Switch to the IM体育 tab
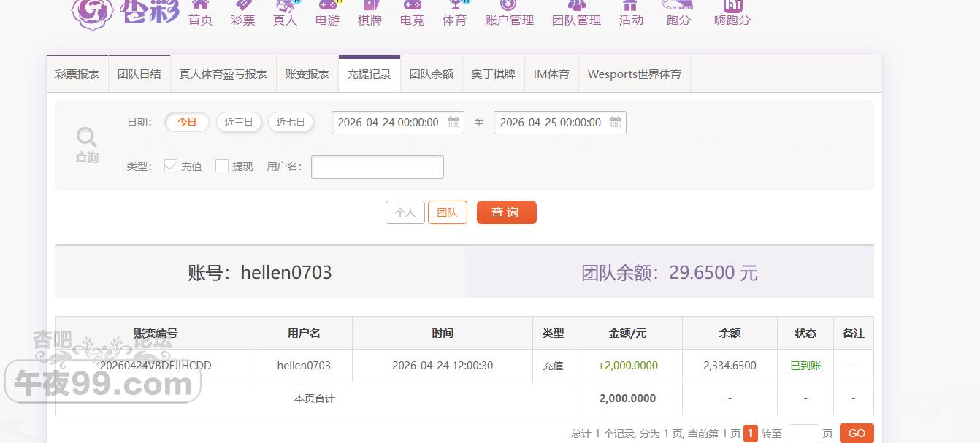 tap(551, 74)
